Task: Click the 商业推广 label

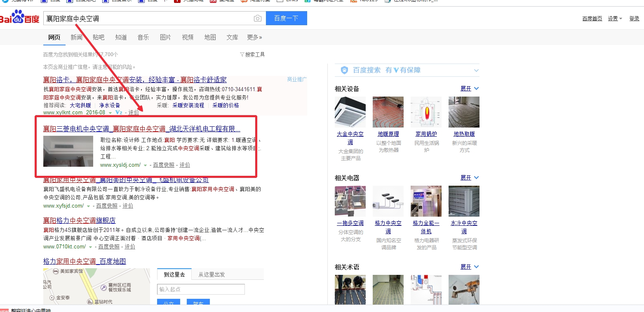Action: (x=297, y=79)
